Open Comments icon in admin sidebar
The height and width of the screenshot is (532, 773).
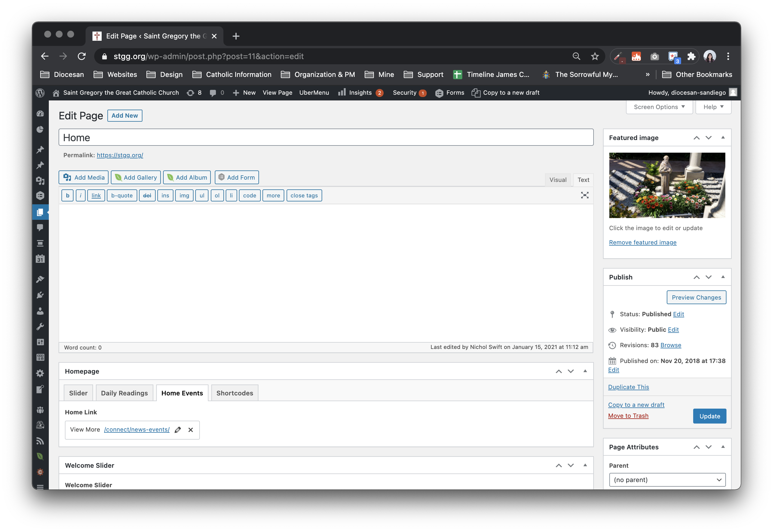(x=40, y=228)
